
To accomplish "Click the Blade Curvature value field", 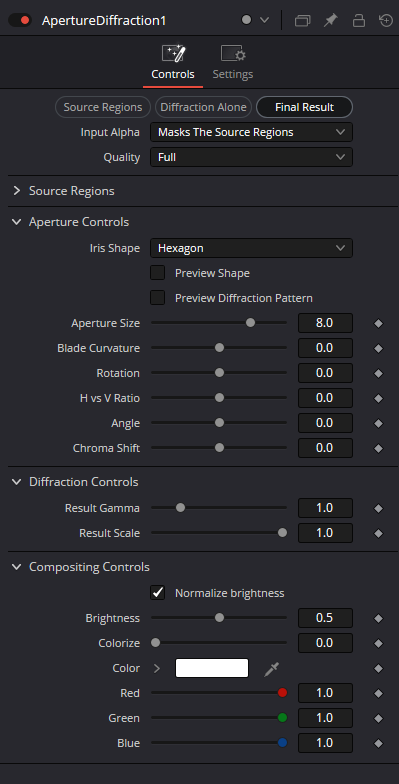I will 326,348.
